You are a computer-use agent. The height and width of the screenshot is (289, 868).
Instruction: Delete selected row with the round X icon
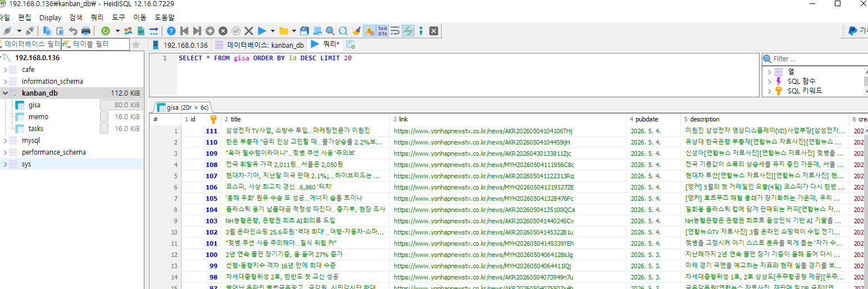click(x=222, y=31)
